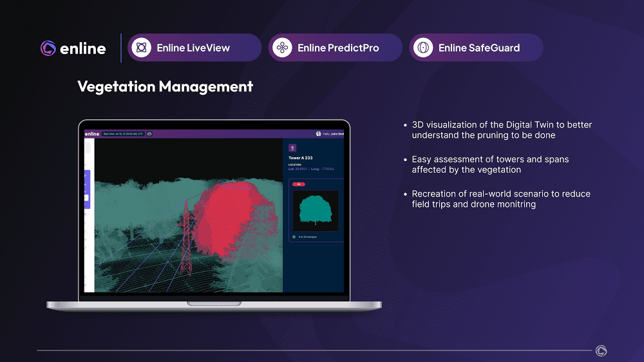Click the red transmission tower in the 3D view

[187, 238]
